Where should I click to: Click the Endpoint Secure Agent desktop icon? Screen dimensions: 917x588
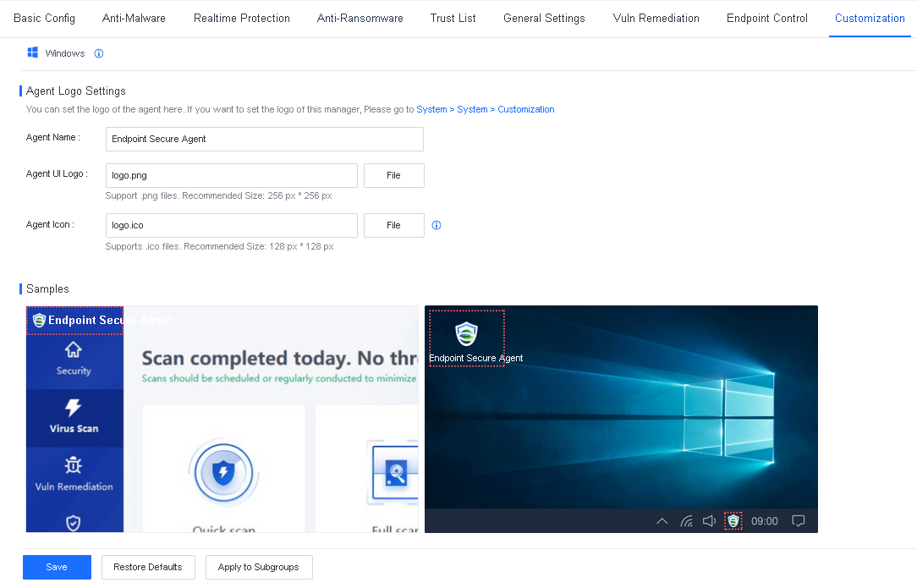[x=466, y=334]
